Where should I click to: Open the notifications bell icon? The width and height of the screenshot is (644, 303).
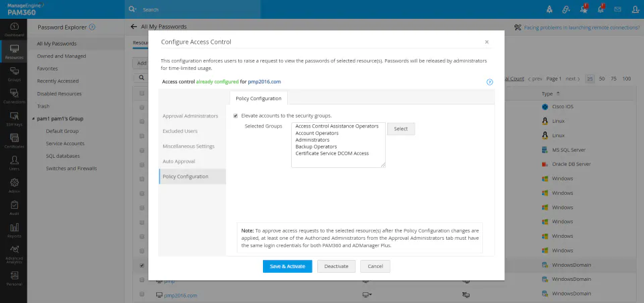(x=601, y=9)
